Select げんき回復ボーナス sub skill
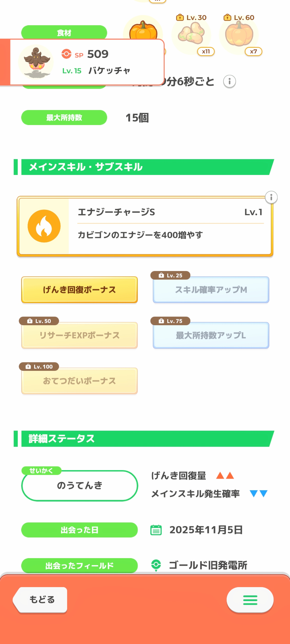 coord(79,290)
